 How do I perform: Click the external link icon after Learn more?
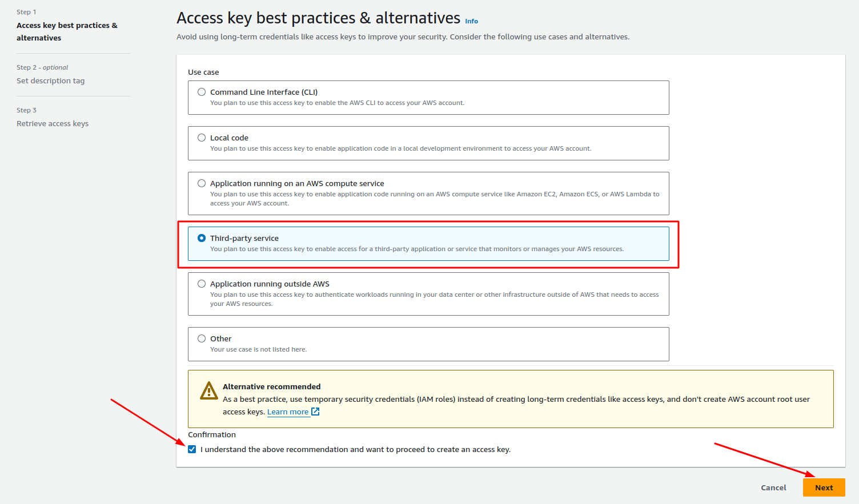coord(314,412)
